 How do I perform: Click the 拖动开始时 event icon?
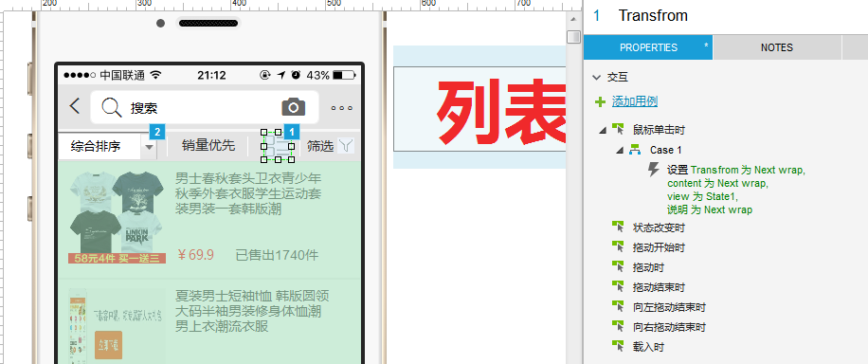click(618, 247)
